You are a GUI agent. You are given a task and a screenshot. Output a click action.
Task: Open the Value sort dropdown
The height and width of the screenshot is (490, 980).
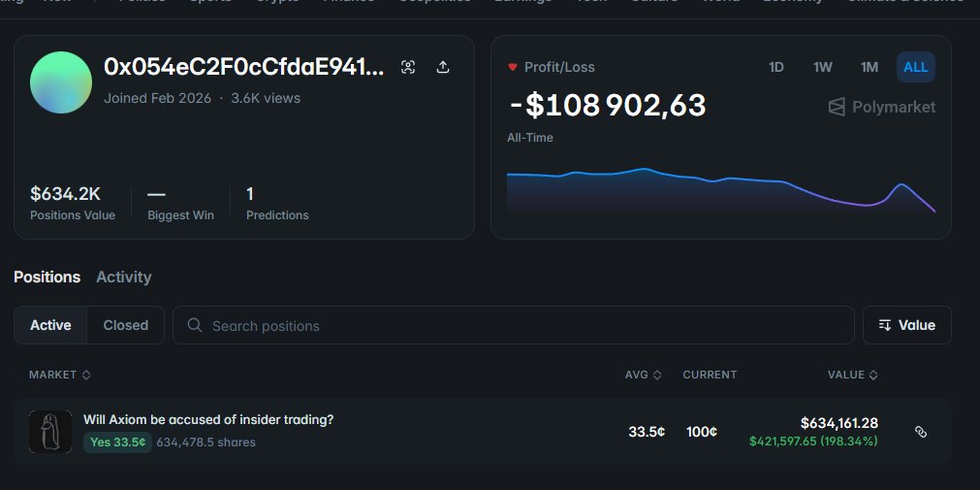[907, 325]
